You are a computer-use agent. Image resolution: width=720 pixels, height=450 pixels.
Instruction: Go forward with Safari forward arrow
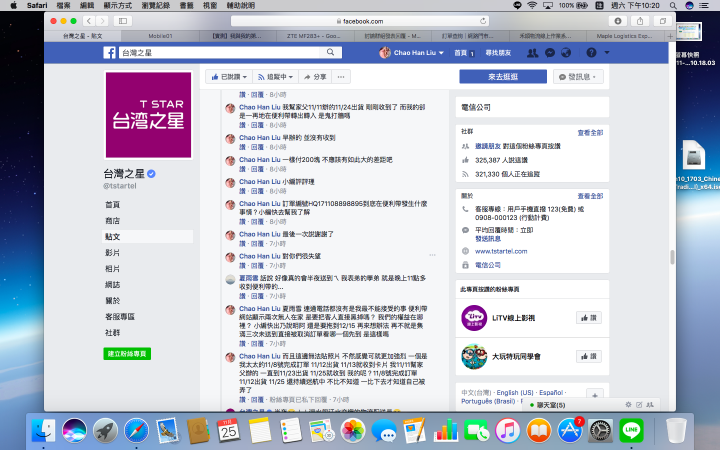tap(102, 21)
